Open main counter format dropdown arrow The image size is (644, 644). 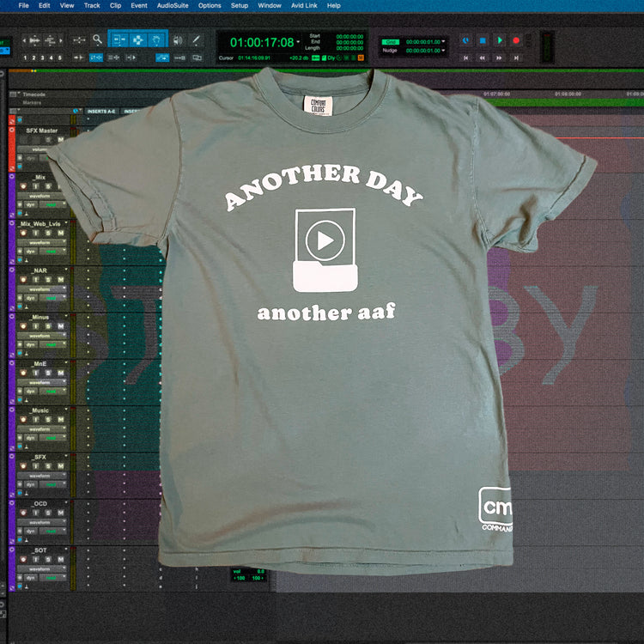coord(298,41)
